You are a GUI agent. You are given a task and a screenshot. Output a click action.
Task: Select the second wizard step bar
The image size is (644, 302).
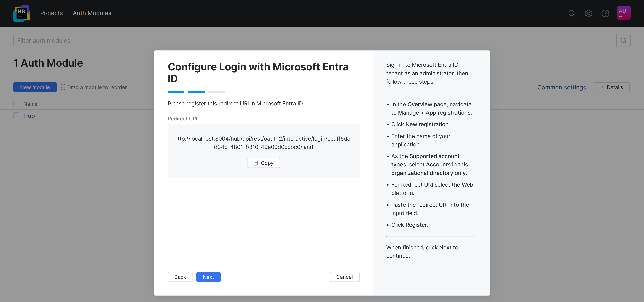pyautogui.click(x=196, y=92)
